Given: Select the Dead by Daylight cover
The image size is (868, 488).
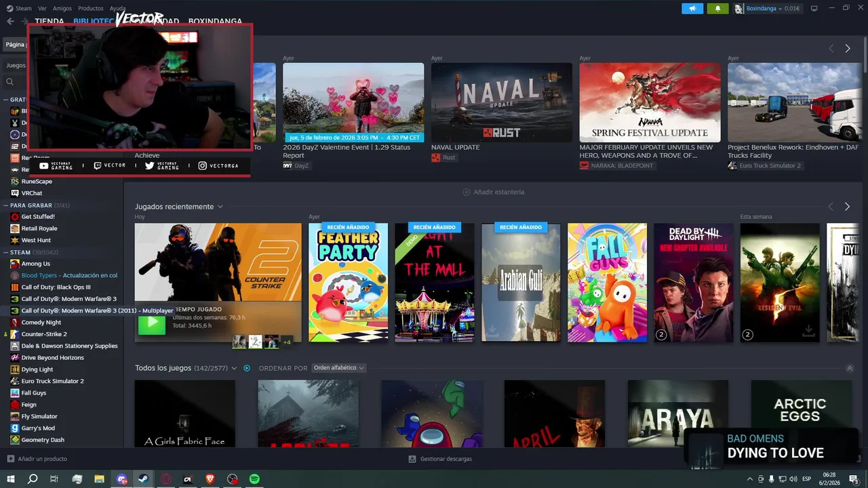Looking at the screenshot, I should click(x=694, y=282).
